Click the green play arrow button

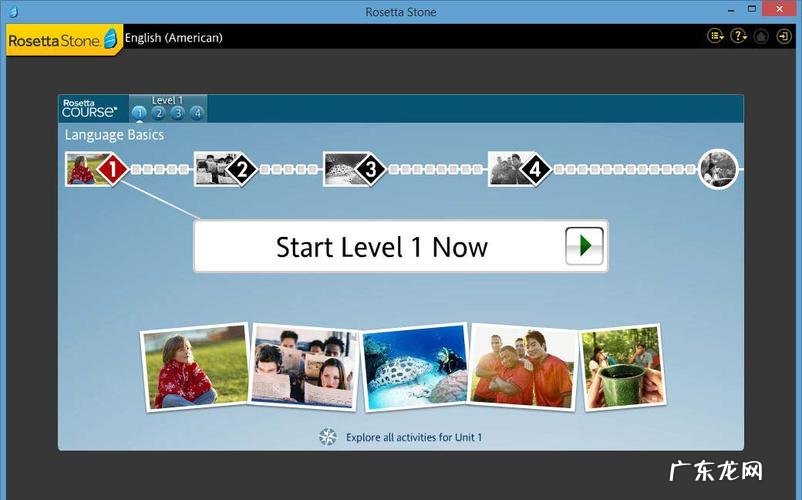point(584,246)
